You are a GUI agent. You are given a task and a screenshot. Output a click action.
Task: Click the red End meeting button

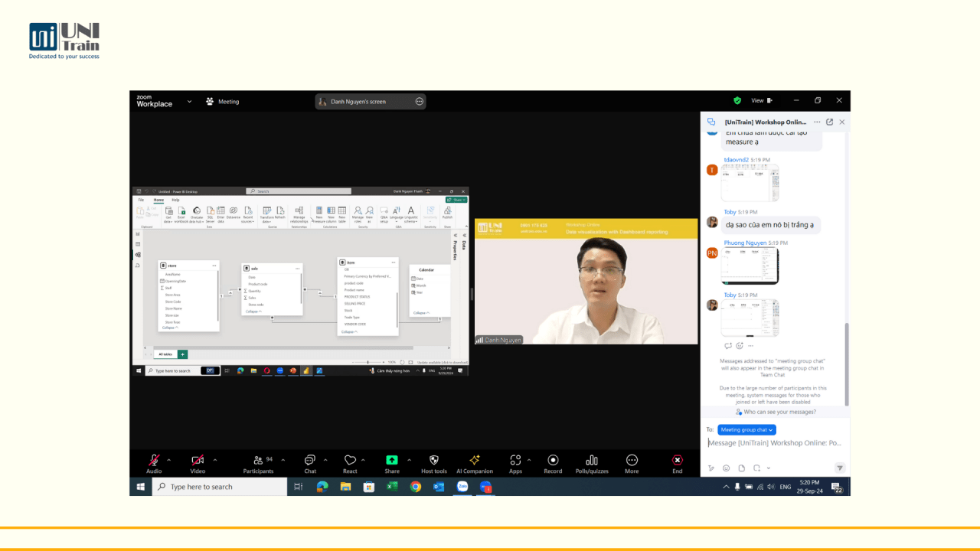(678, 463)
